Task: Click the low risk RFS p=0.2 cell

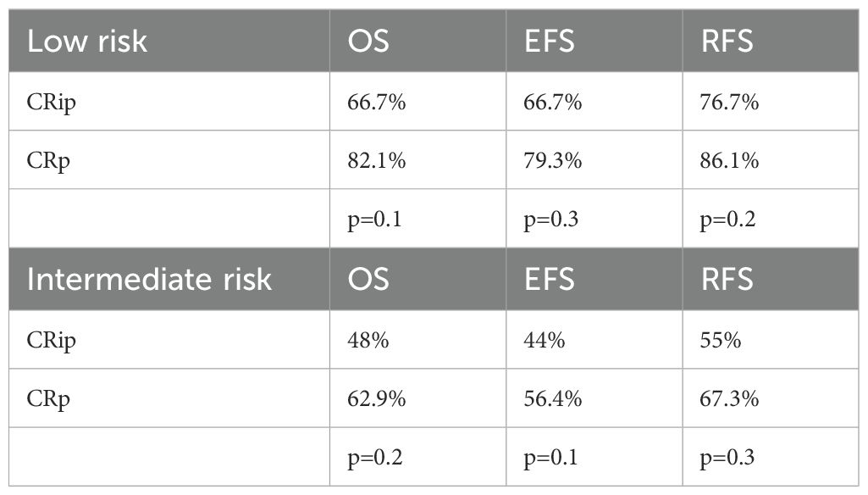Action: click(x=727, y=220)
